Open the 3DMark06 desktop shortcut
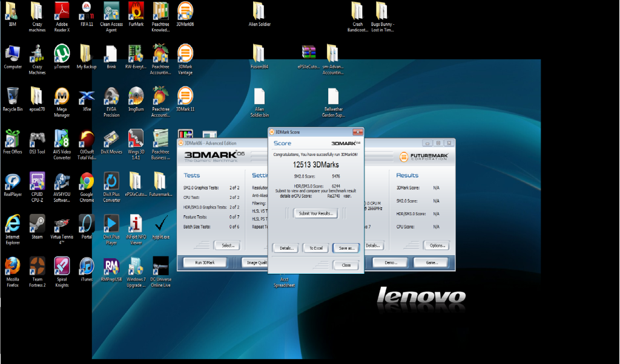This screenshot has height=364, width=620. [185, 15]
